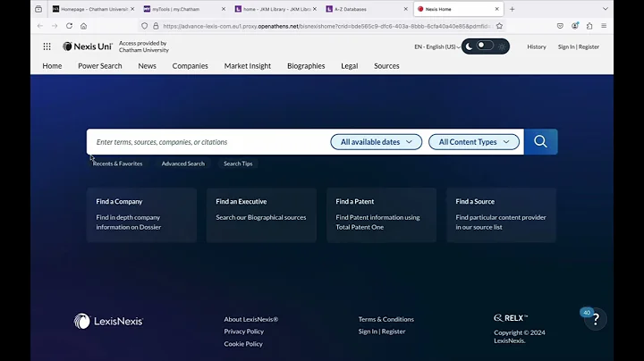The image size is (644, 361).
Task: Switch to the myTools my.Chatham tab
Action: (x=185, y=9)
